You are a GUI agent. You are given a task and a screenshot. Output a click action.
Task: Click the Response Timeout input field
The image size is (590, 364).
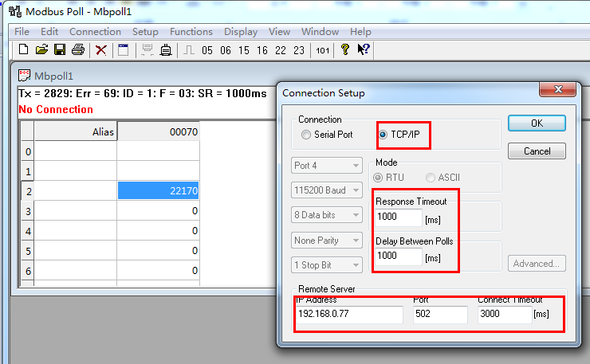coord(398,217)
